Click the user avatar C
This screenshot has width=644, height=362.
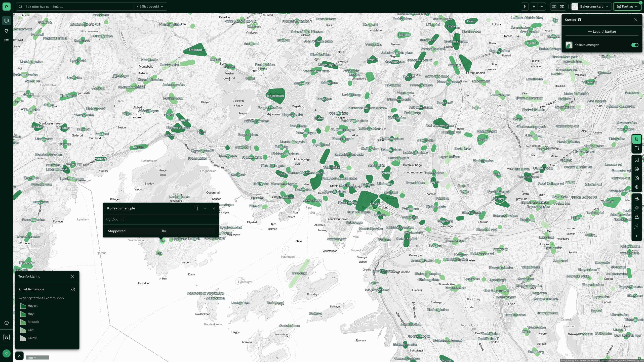(7, 353)
